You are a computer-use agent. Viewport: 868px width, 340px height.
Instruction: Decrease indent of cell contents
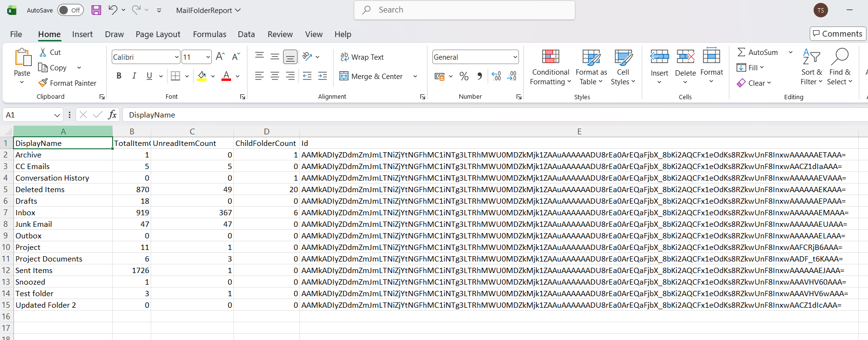coord(307,76)
